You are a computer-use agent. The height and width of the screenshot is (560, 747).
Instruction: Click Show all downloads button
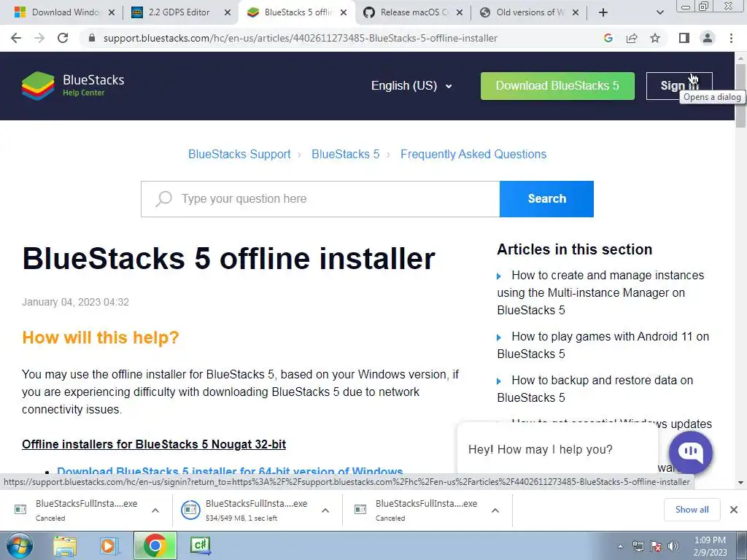[692, 510]
